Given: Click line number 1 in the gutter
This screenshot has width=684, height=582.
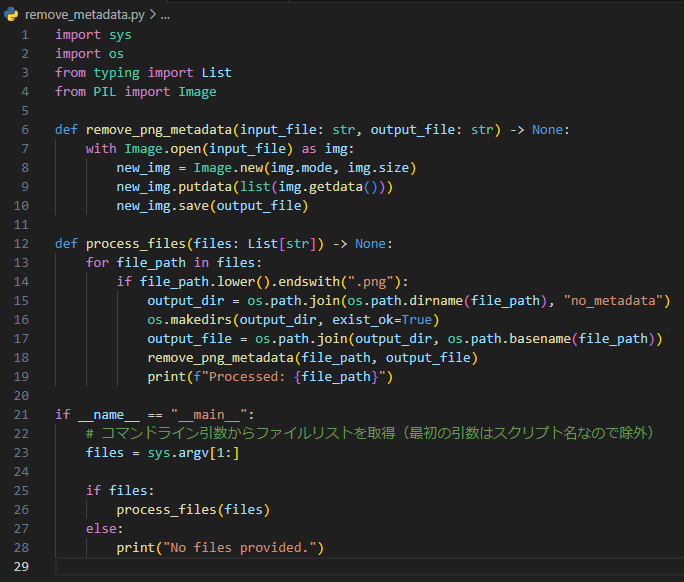Looking at the screenshot, I should point(25,34).
